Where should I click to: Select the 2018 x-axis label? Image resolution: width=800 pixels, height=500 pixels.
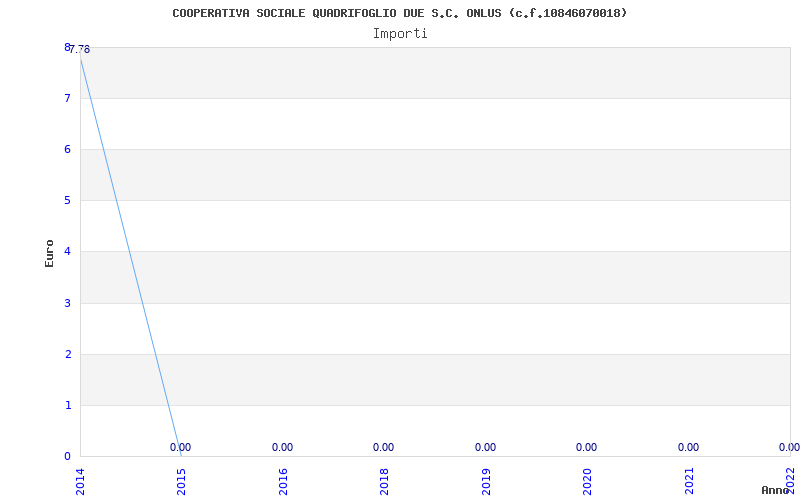click(x=384, y=482)
